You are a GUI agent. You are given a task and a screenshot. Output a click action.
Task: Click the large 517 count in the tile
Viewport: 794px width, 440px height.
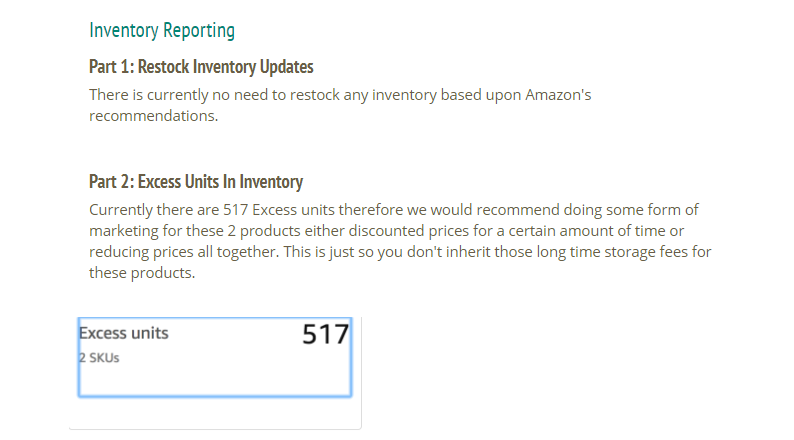[325, 334]
